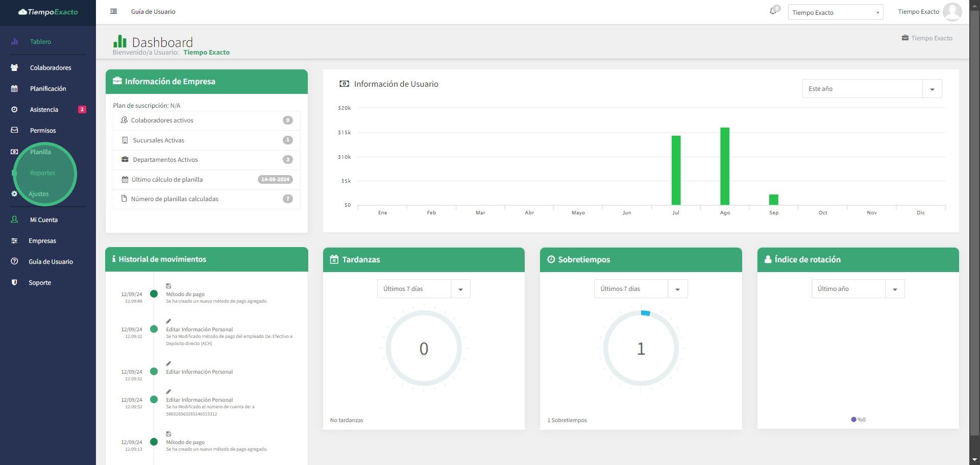Screen dimensions: 980x465
Task: Click the user avatar profile picture
Action: click(952, 12)
